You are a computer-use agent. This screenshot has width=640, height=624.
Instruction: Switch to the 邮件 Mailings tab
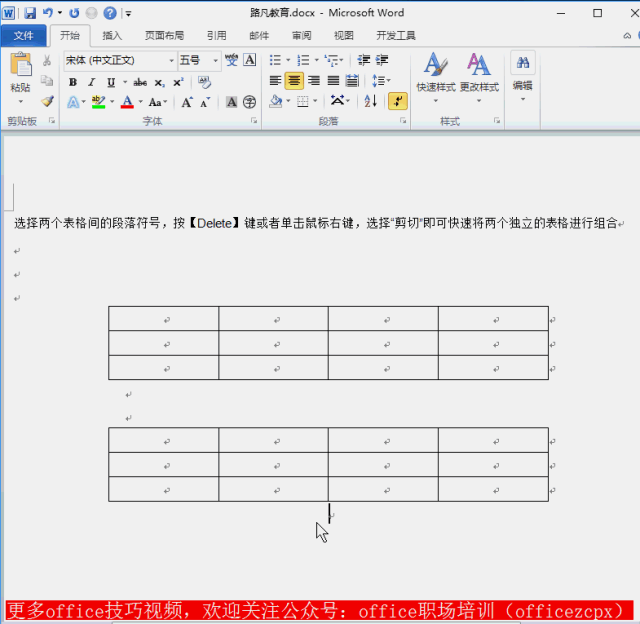click(x=259, y=36)
